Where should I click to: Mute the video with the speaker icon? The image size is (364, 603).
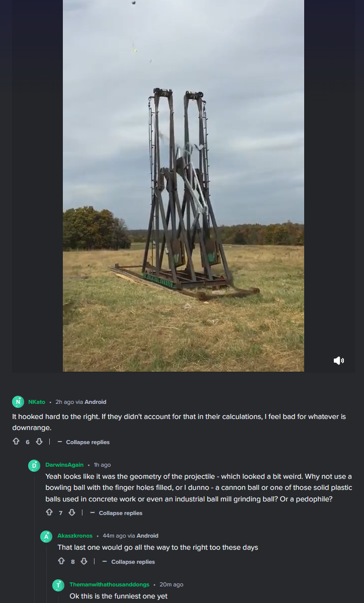point(339,360)
